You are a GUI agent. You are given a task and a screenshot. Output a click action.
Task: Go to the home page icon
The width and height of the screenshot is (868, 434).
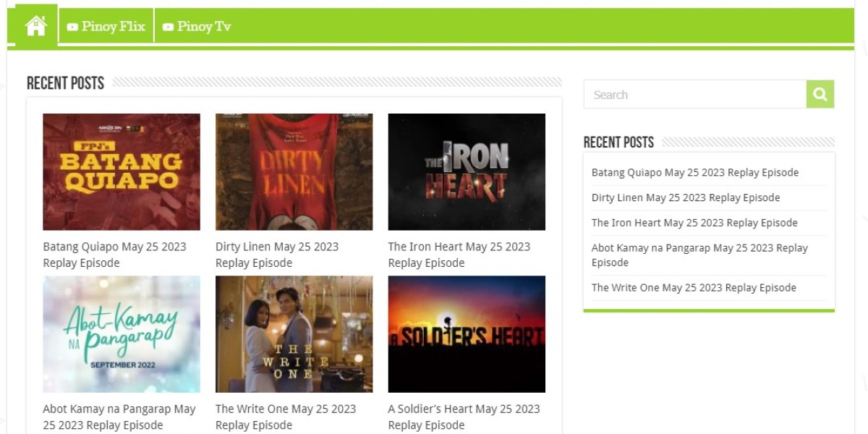point(36,26)
